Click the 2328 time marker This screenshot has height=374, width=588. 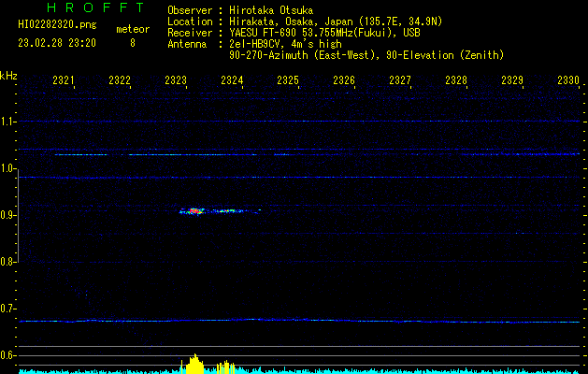coord(456,80)
